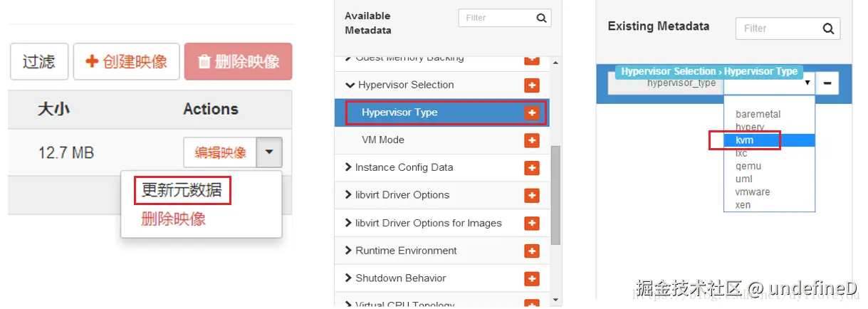Add Instance Config Data via plus icon
Image resolution: width=868 pixels, height=309 pixels.
531,168
